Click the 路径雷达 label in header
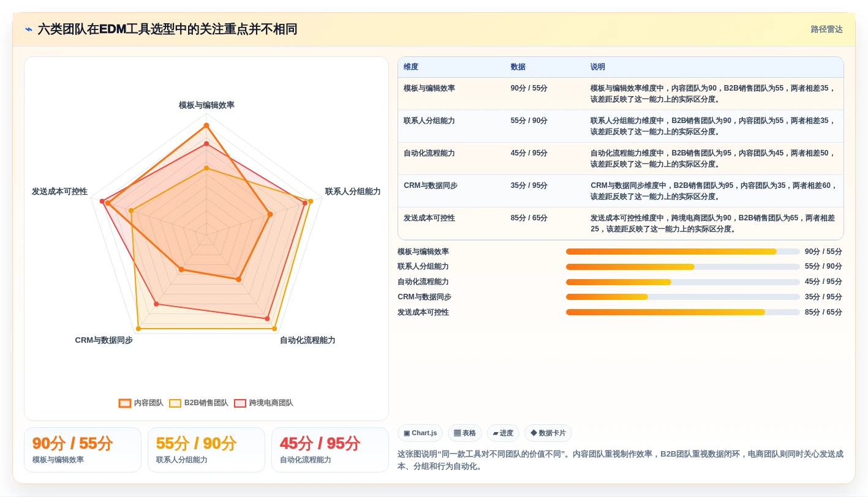Screen dimensions: 868x497 (826, 29)
